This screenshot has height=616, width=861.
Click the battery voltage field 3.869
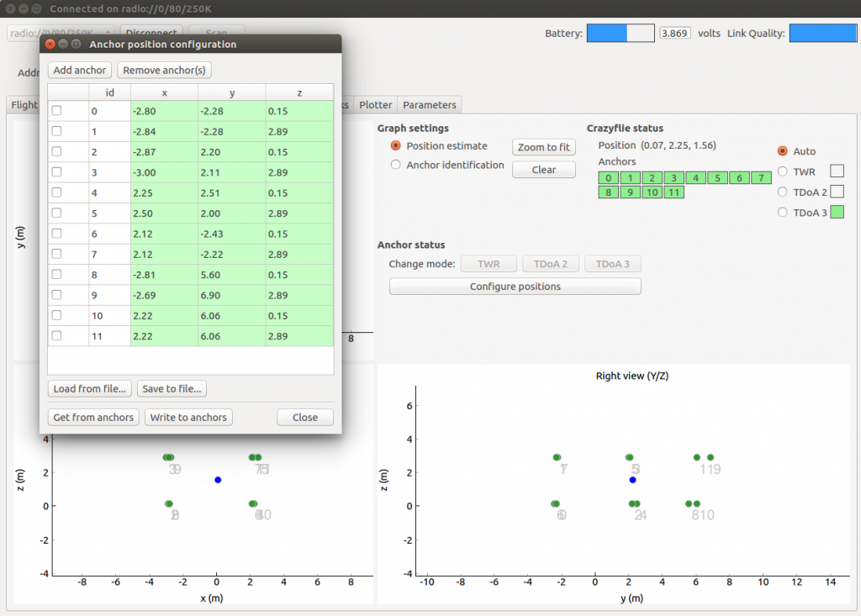[x=675, y=33]
